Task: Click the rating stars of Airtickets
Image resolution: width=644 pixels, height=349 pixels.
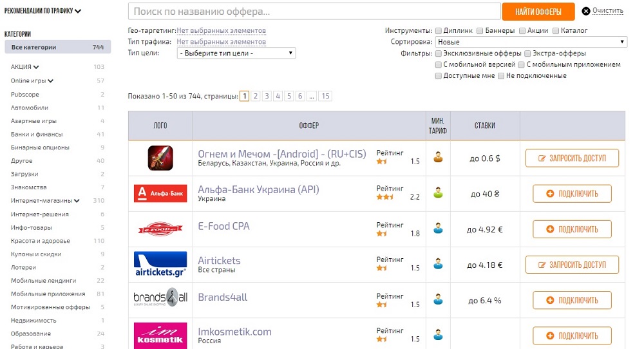Action: pos(382,268)
